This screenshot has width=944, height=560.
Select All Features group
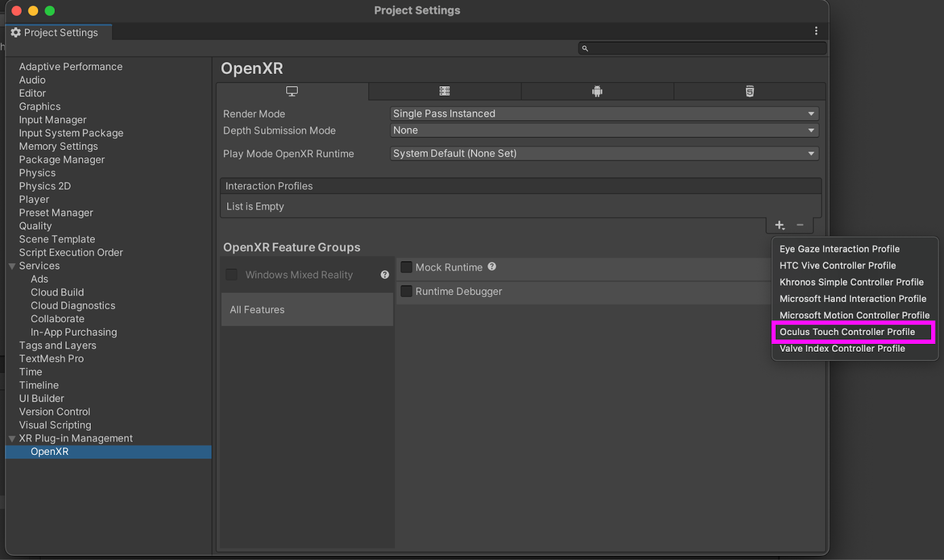[307, 310]
